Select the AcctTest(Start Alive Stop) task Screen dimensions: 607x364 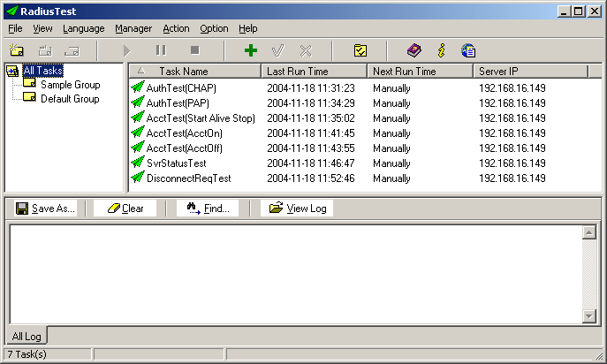(201, 118)
